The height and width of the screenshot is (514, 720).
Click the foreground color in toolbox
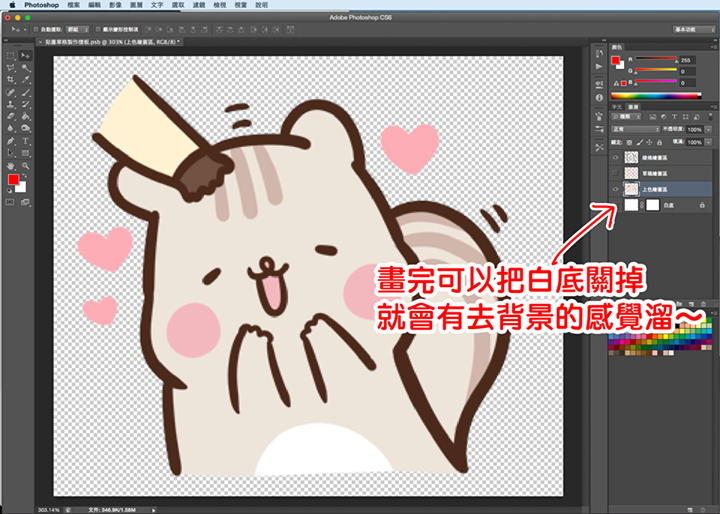pos(13,180)
